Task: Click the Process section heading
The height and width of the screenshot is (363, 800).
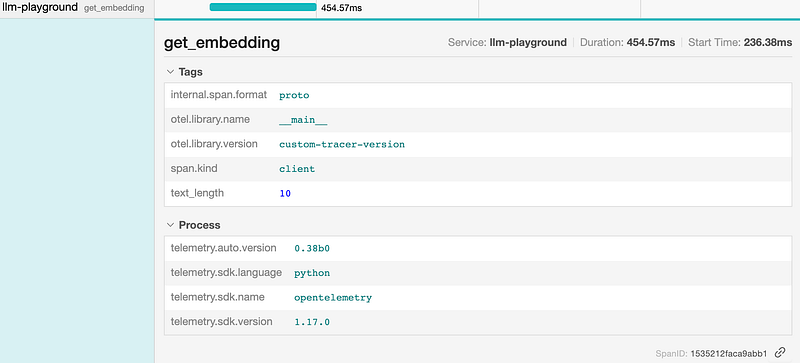Action: tap(199, 225)
